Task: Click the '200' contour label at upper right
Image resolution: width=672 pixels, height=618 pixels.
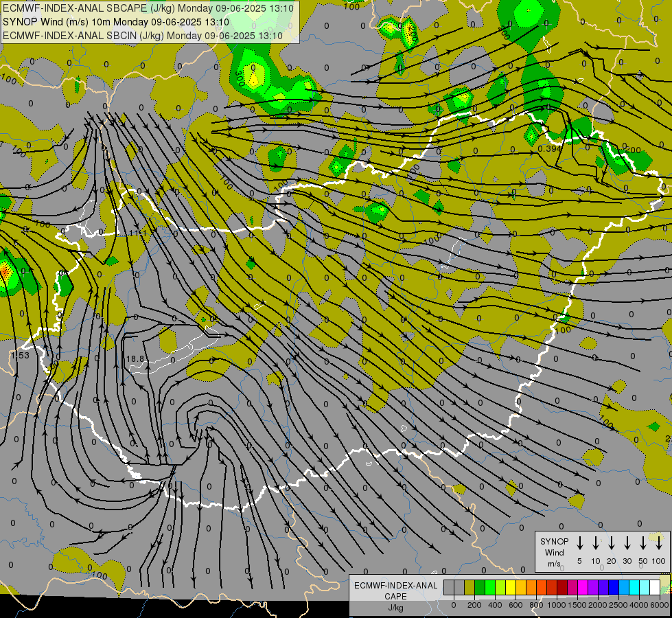Action: coord(633,150)
